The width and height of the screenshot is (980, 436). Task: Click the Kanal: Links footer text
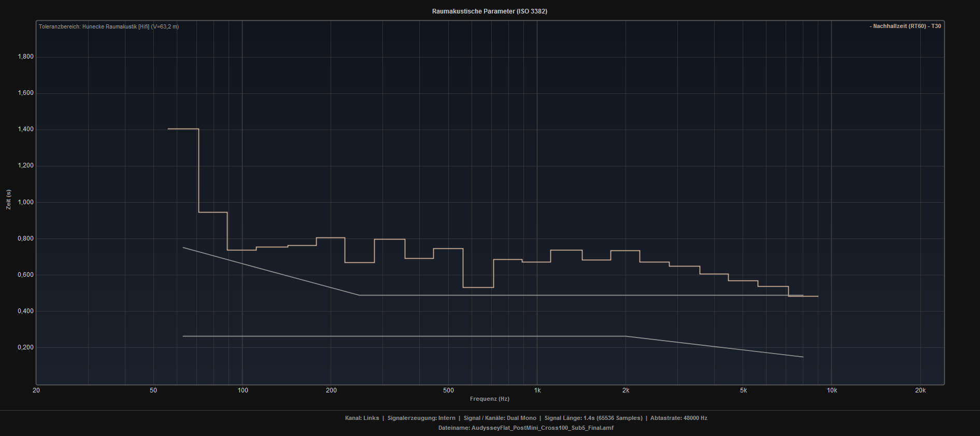tap(362, 418)
